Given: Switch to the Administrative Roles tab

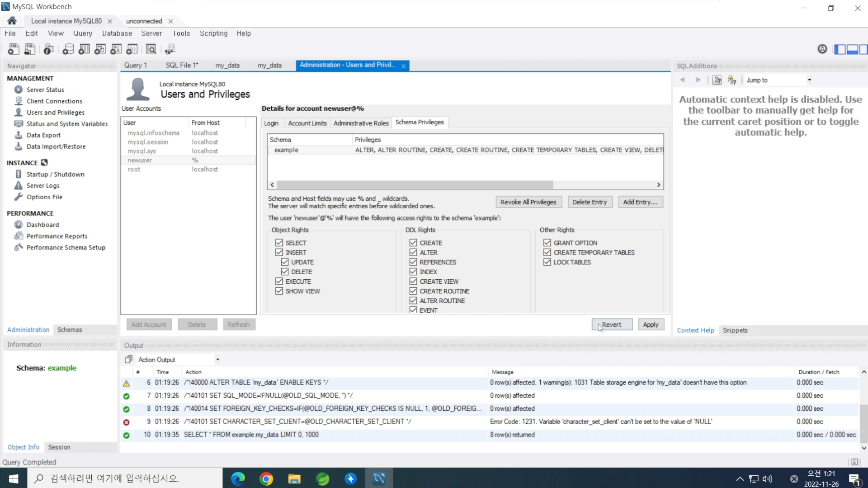Looking at the screenshot, I should [361, 123].
